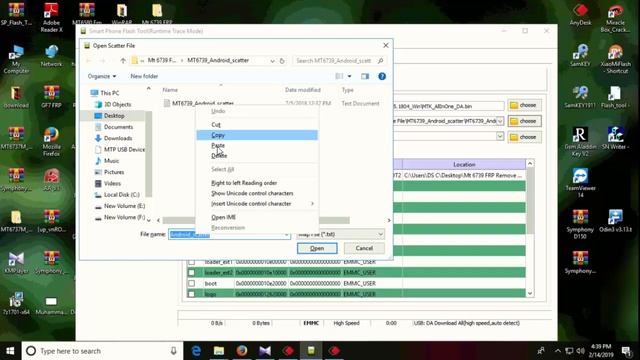Image resolution: width=640 pixels, height=360 pixels.
Task: Click choose button for the scatter-loading file
Action: (x=524, y=121)
